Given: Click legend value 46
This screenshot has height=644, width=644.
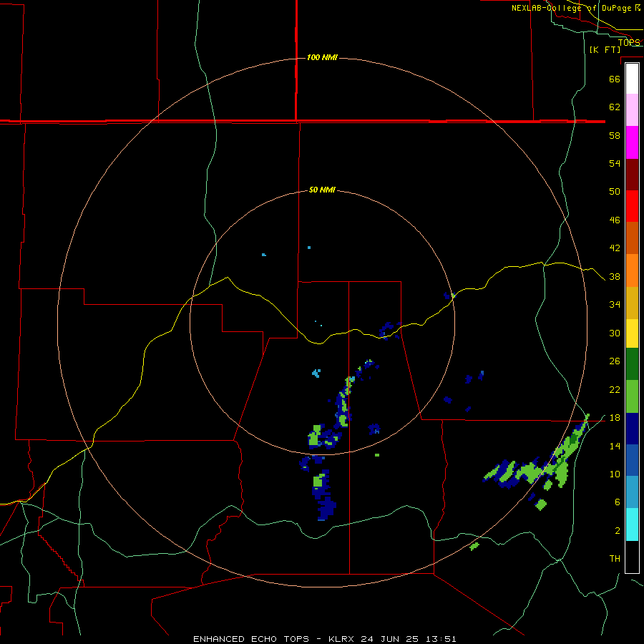Looking at the screenshot, I should coord(615,220).
